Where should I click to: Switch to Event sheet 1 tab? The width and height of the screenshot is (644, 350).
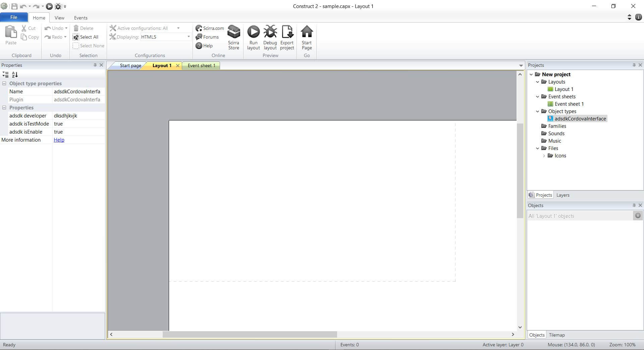[x=201, y=65]
